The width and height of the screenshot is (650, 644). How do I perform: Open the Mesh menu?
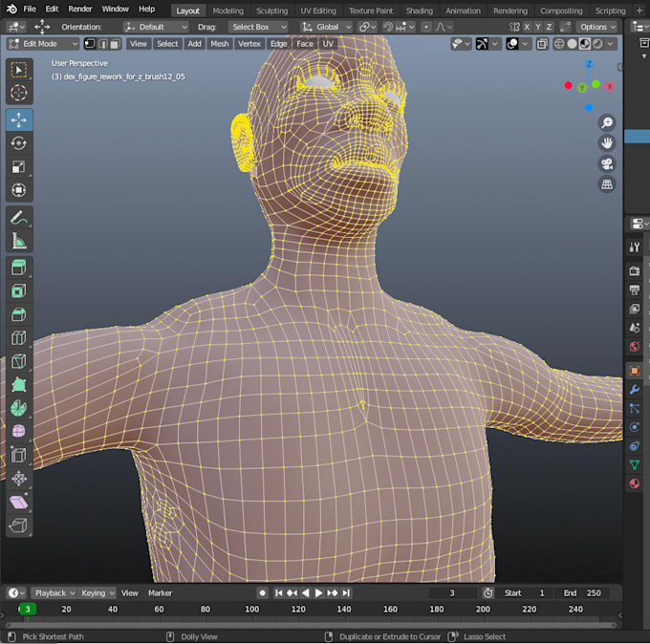[219, 44]
